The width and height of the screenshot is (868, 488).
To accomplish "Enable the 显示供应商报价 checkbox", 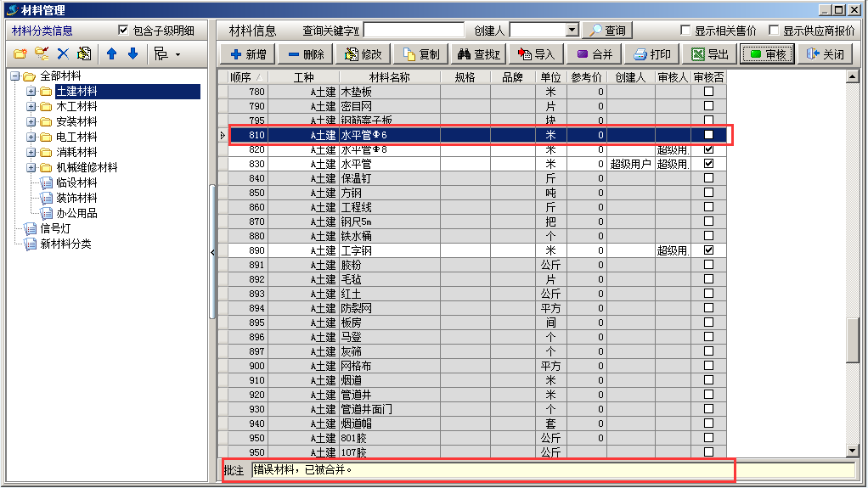I will tap(774, 31).
